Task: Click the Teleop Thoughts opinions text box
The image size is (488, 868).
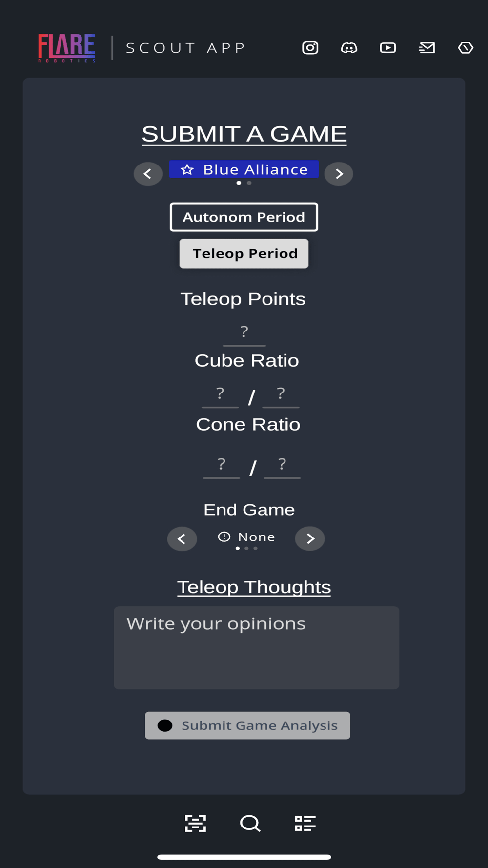Action: pyautogui.click(x=256, y=647)
